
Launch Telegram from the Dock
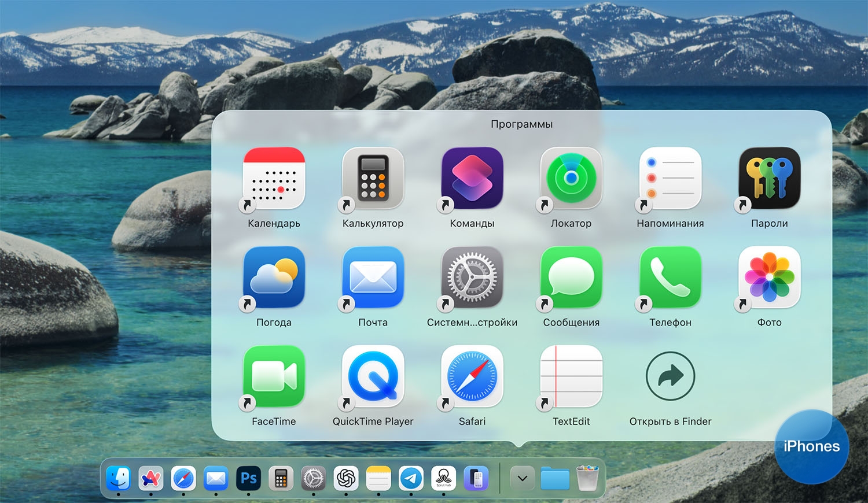411,479
